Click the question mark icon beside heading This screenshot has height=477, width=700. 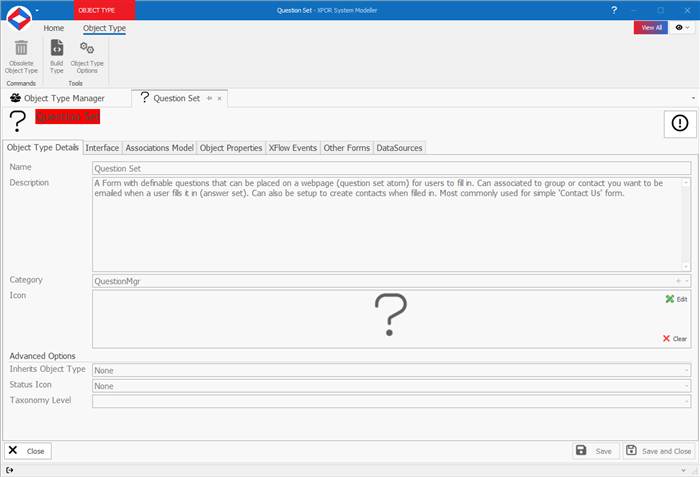18,121
